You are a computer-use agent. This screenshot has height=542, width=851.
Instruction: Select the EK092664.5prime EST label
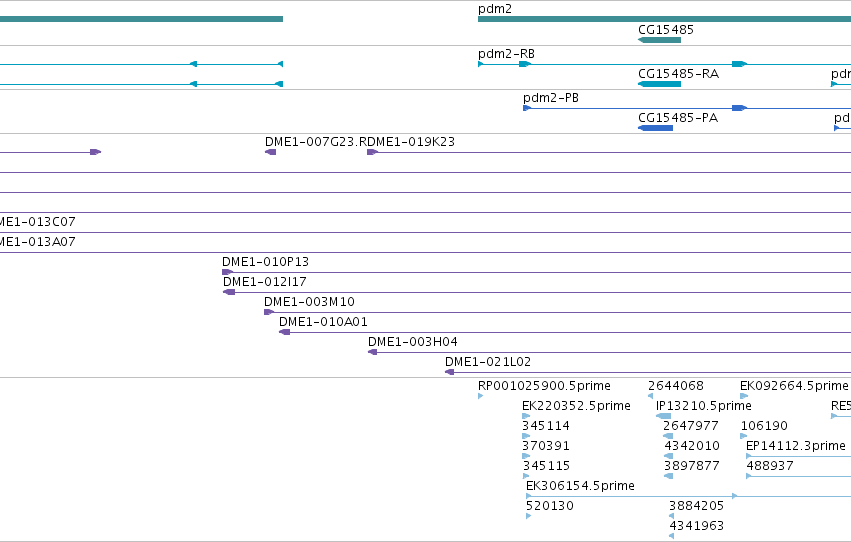794,386
